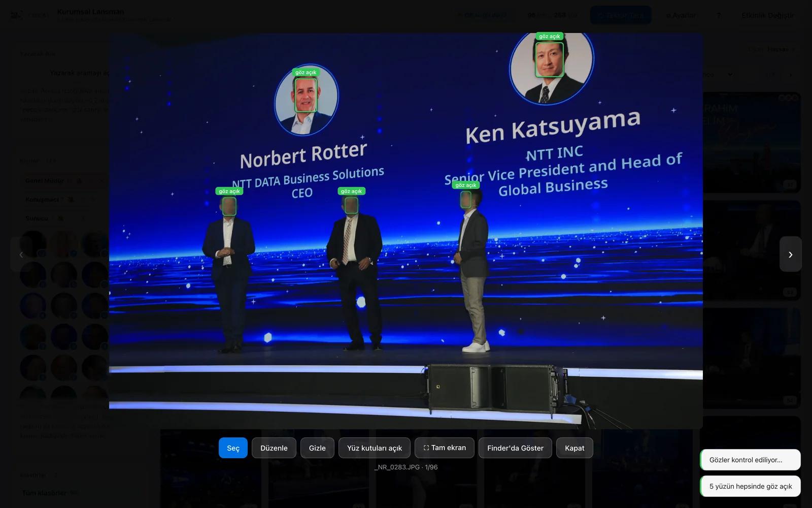Click the '5 yüzün hepsinde göz açık' notification

coord(750,486)
